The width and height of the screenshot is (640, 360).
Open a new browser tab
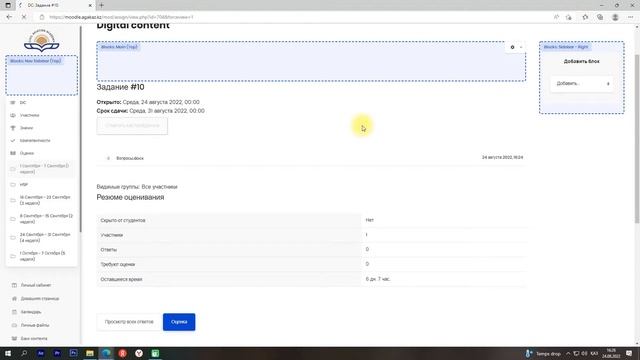[x=101, y=5]
